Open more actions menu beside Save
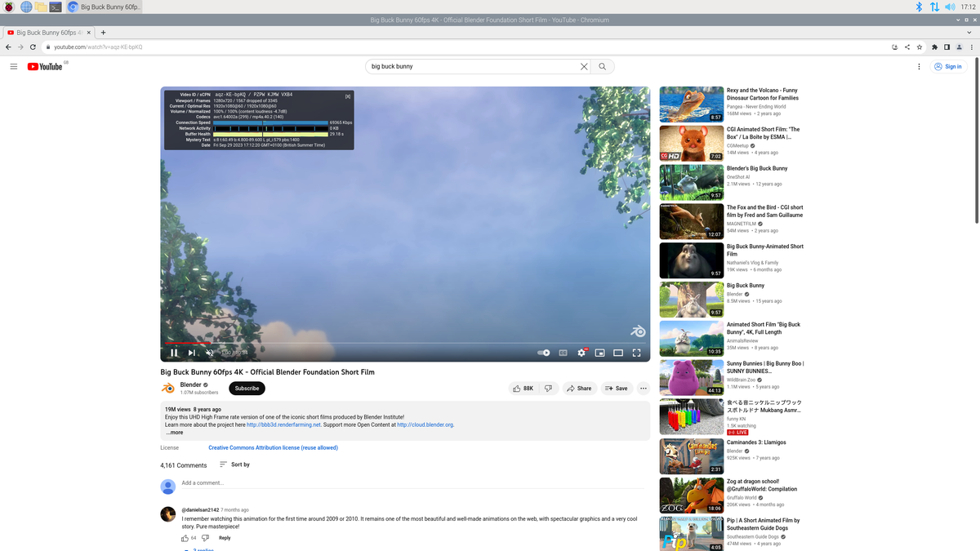 (x=644, y=389)
